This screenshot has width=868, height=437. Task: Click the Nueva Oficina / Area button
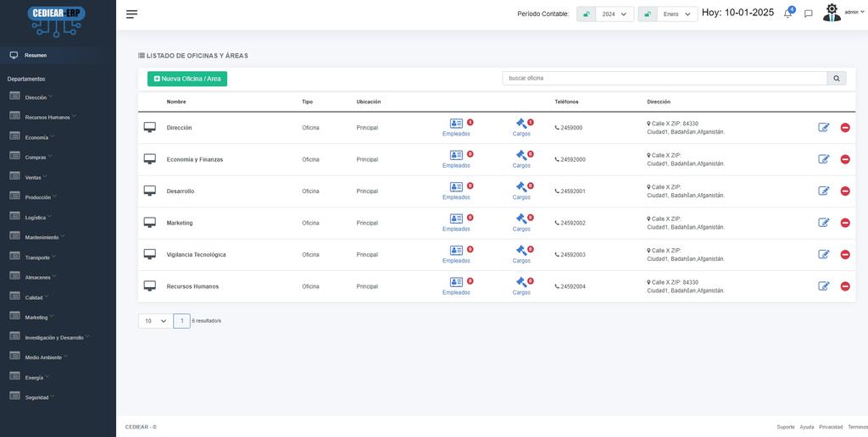point(187,79)
